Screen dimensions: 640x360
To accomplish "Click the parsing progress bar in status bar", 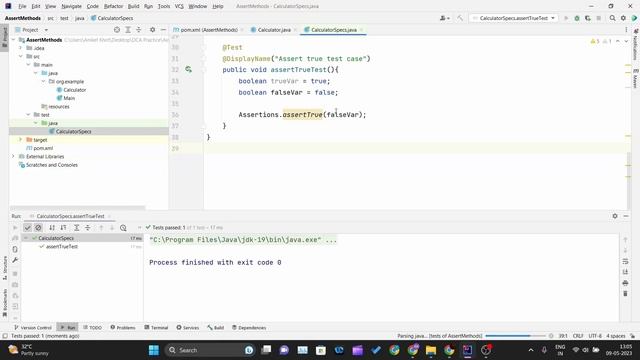I will 515,336.
